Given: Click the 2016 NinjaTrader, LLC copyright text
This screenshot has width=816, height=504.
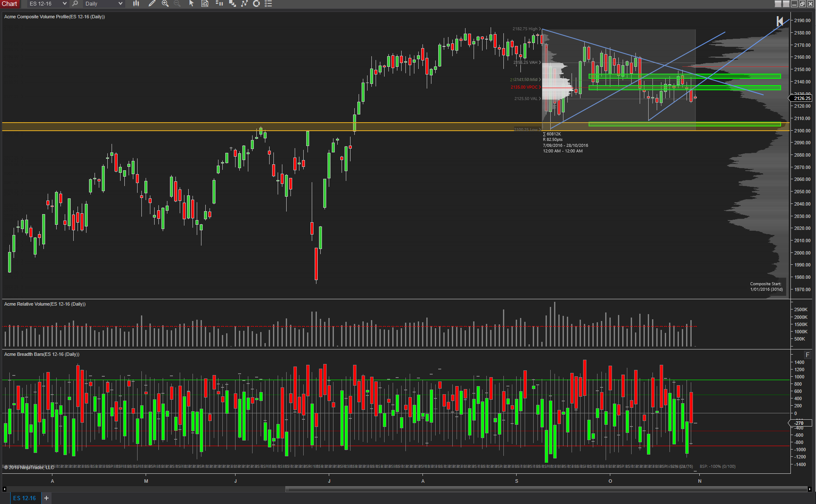Looking at the screenshot, I should coord(29,467).
